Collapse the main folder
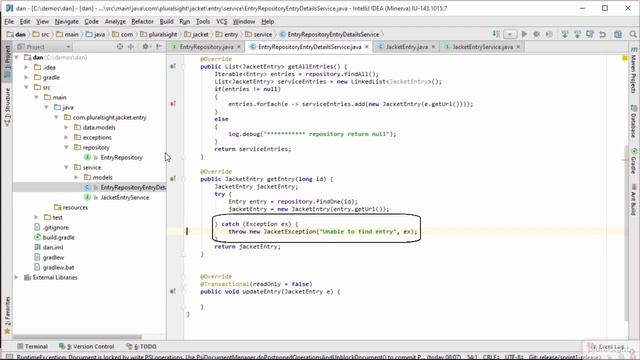 (x=36, y=97)
